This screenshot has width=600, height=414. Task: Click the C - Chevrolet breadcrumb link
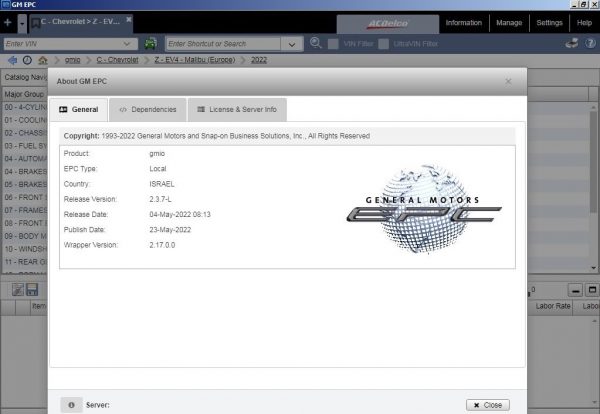tap(117, 60)
